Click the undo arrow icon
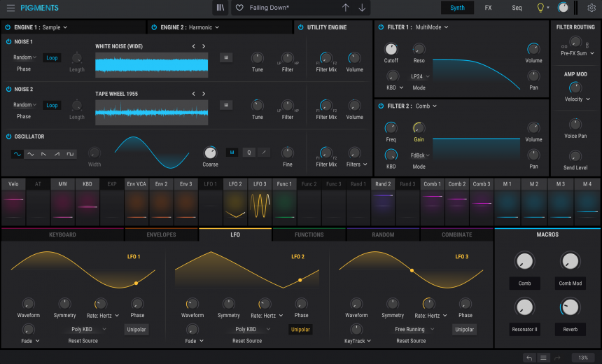Viewport: 602px width, 364px height. click(529, 357)
